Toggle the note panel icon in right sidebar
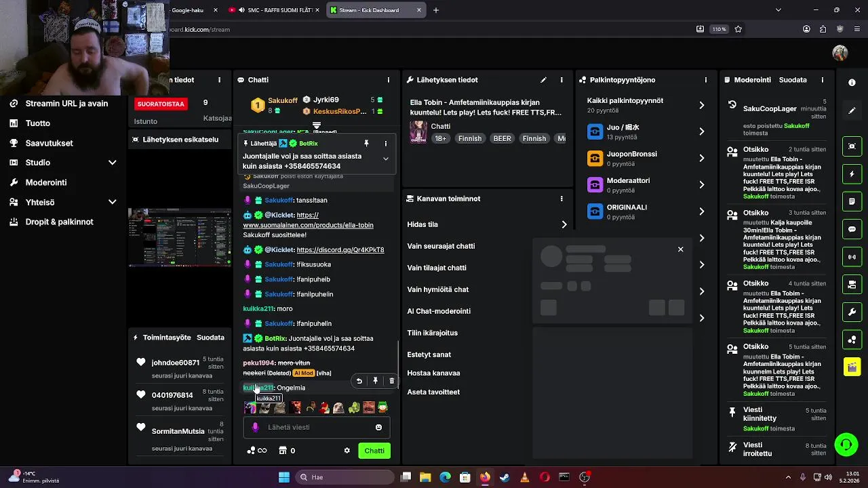This screenshot has height=488, width=868. 852,202
